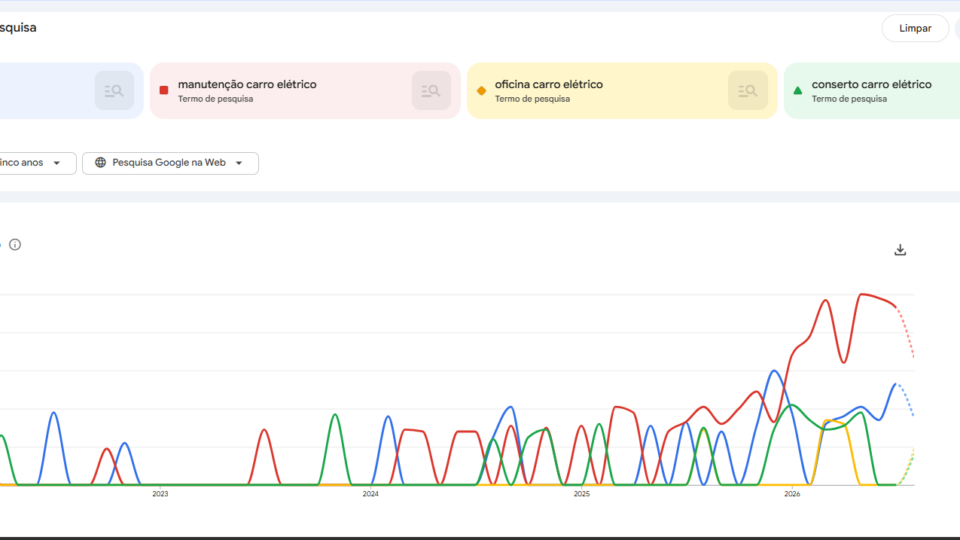Select the conserto carro elétrico term
This screenshot has width=960, height=540.
[x=872, y=84]
